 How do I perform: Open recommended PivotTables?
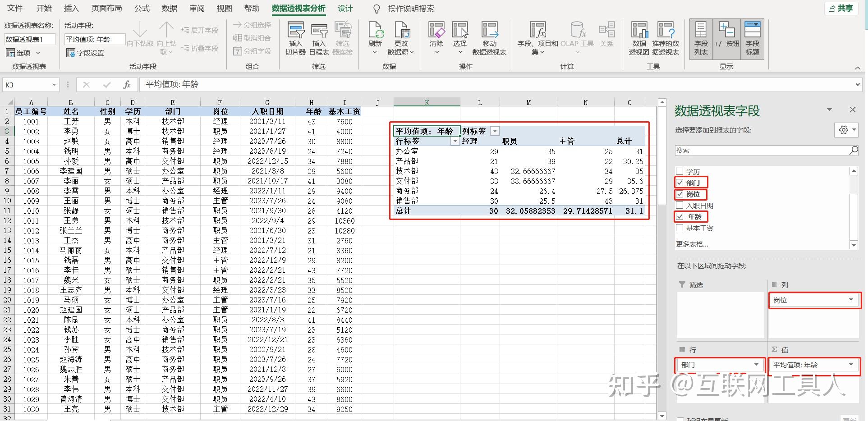click(x=665, y=38)
